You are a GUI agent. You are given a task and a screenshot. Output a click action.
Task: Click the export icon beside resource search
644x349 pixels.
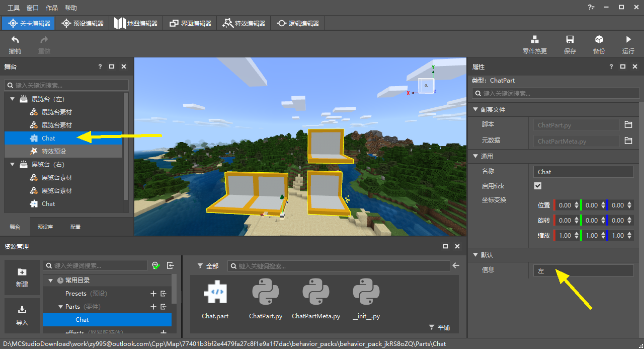(x=171, y=265)
